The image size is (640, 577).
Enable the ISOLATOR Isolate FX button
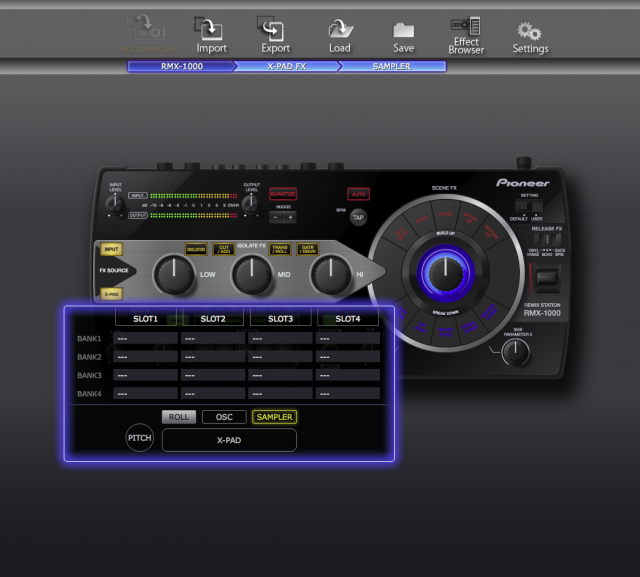(196, 249)
